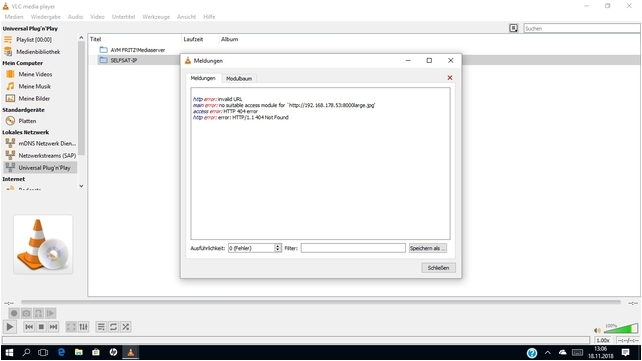Open the Wiedergabe menu
Viewport: 642px width, 361px height.
tap(45, 17)
